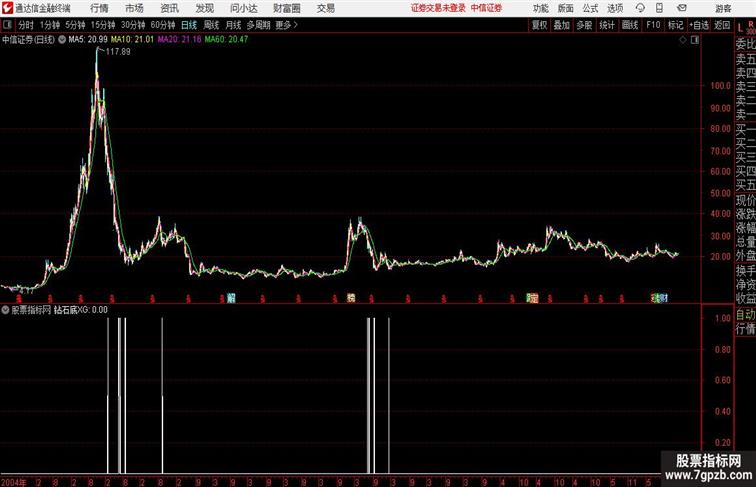This screenshot has width=756, height=487.
Task: Open the 市场 menu
Action: pos(134,8)
